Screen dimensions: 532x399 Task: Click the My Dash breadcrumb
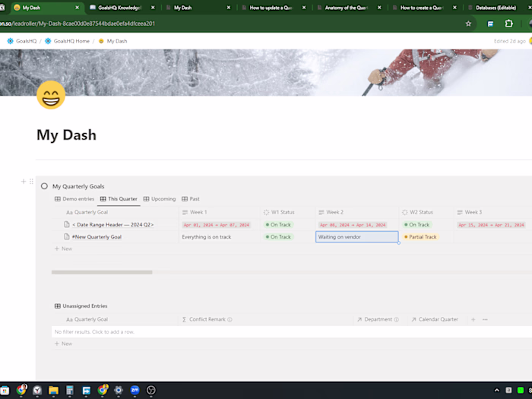click(x=112, y=41)
